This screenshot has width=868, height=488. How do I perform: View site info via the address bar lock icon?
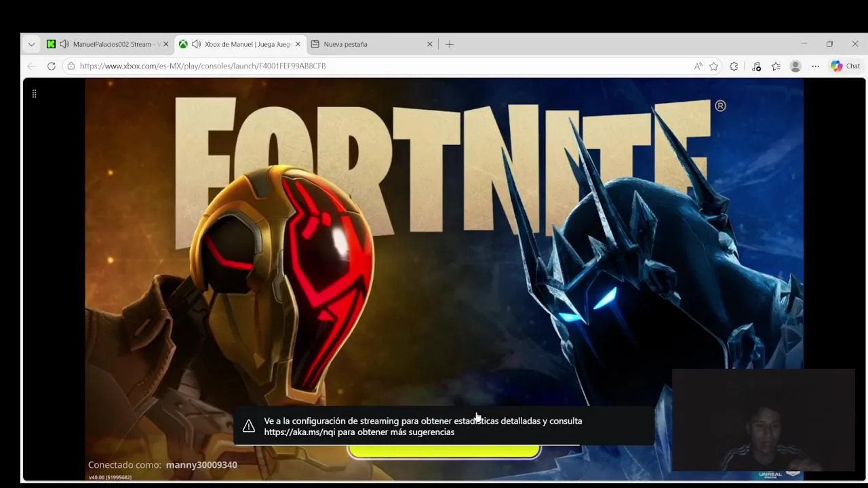[x=71, y=66]
